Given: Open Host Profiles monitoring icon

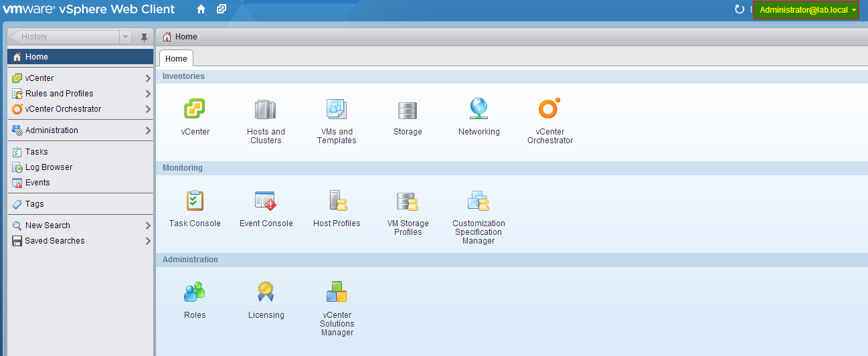Looking at the screenshot, I should 336,201.
